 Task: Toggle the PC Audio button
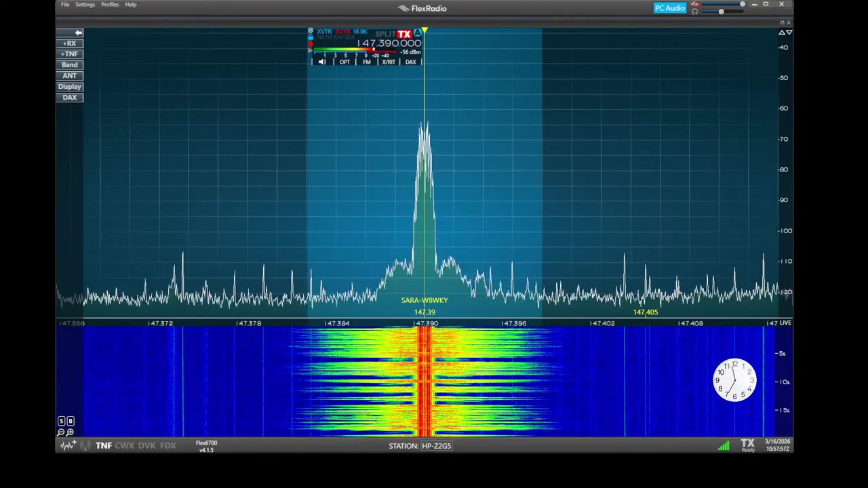tap(669, 8)
